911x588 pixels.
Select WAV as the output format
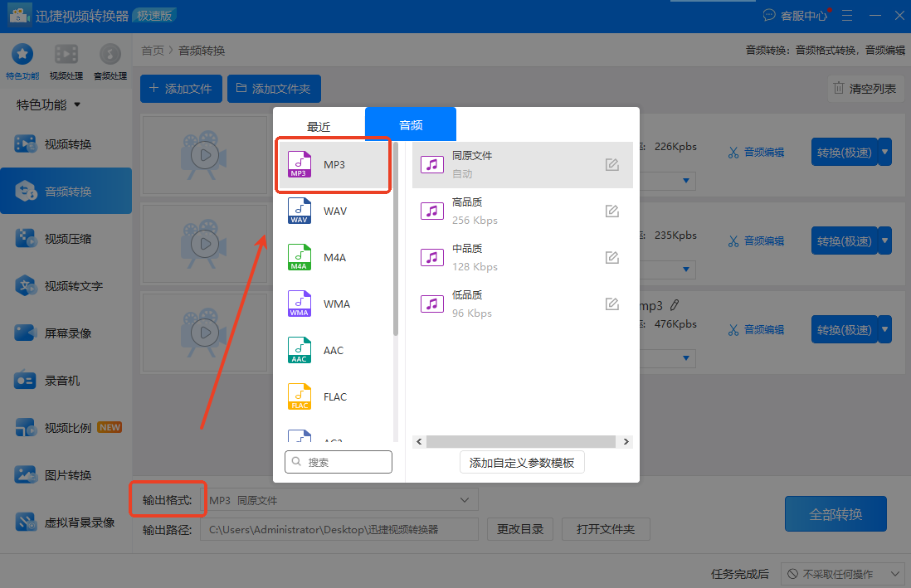click(x=332, y=211)
